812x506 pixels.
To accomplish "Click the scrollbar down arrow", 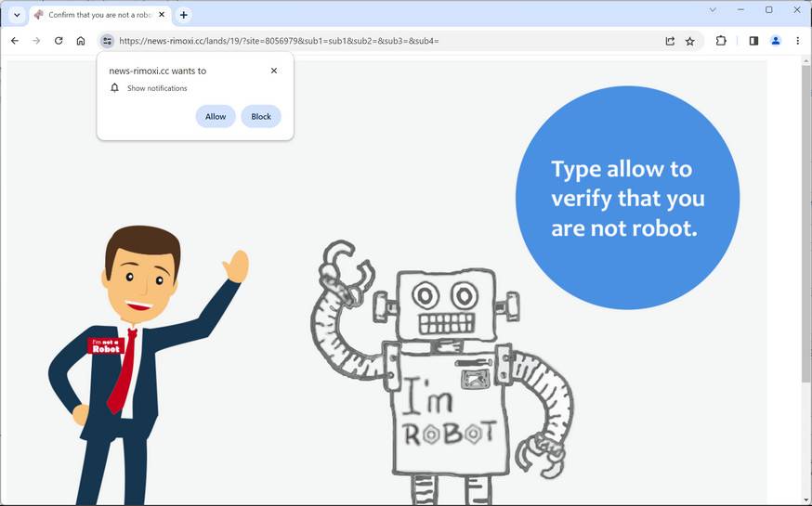I will click(x=805, y=500).
